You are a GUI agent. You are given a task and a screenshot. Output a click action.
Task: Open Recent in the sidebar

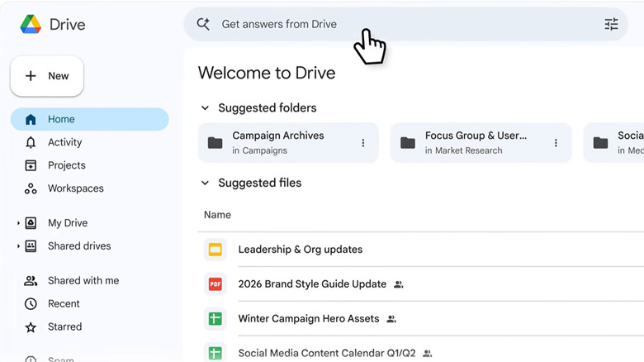click(64, 303)
